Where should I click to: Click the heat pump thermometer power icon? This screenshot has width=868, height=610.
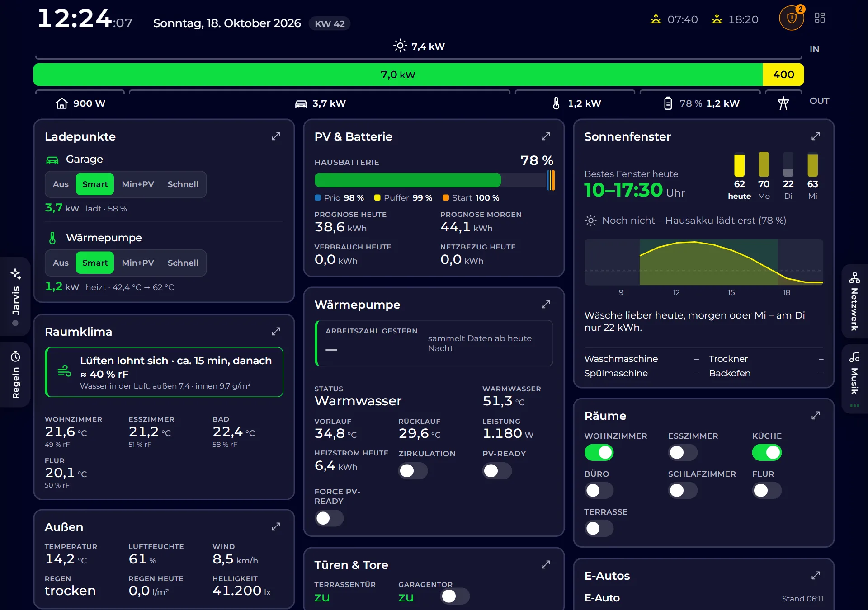(556, 103)
